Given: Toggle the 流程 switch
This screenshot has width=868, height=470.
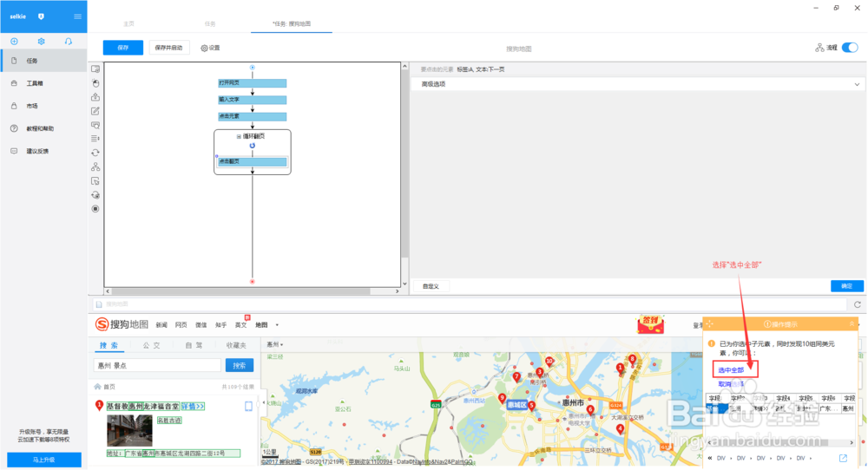Looking at the screenshot, I should point(850,48).
